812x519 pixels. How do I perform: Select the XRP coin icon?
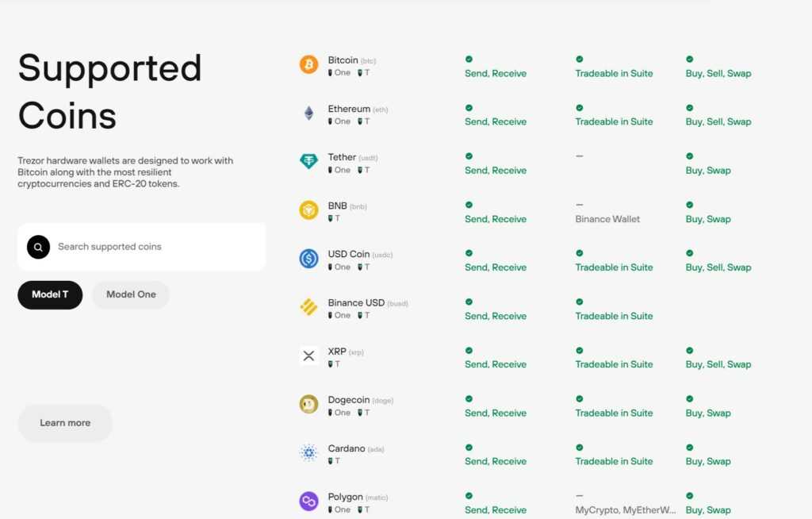[309, 356]
